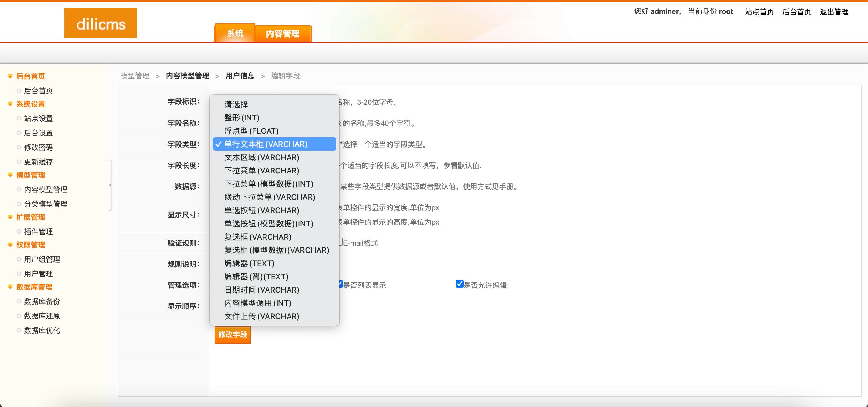The height and width of the screenshot is (407, 868).
Task: Switch to the 内容管理 tab
Action: (x=282, y=34)
